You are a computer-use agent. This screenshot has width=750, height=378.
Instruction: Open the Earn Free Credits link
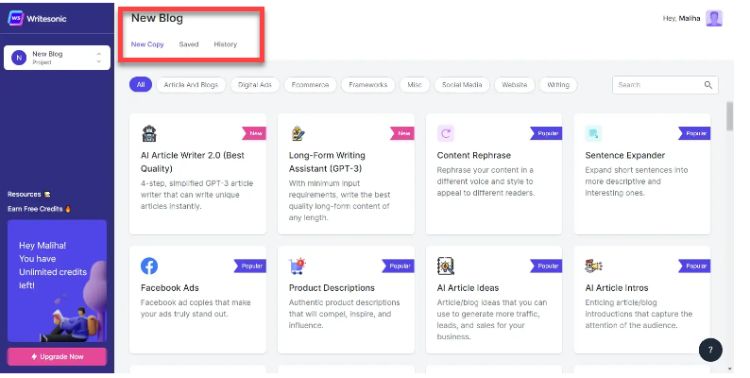pyautogui.click(x=39, y=209)
